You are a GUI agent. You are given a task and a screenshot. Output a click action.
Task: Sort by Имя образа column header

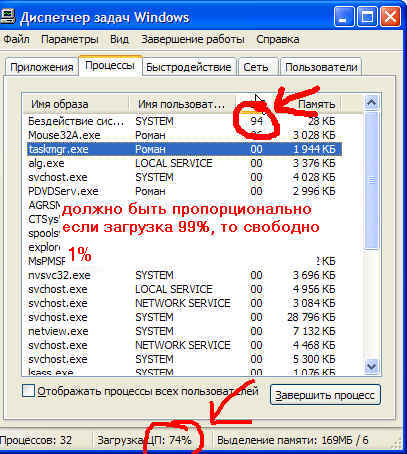75,104
